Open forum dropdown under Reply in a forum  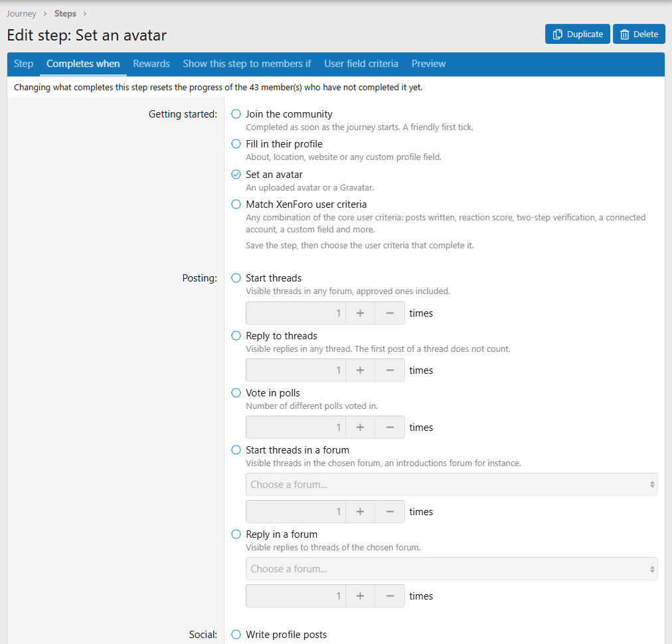[x=452, y=569]
